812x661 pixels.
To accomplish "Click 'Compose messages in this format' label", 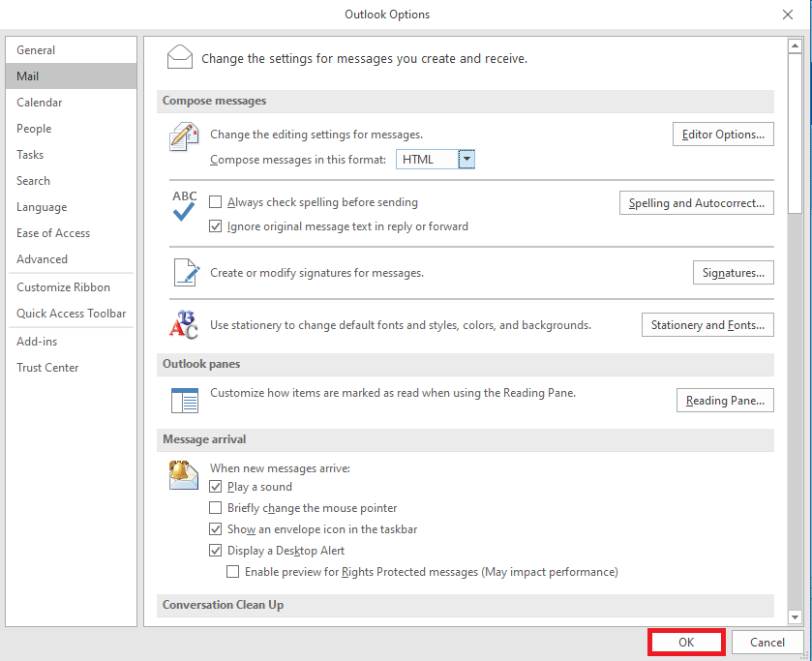I will 298,160.
